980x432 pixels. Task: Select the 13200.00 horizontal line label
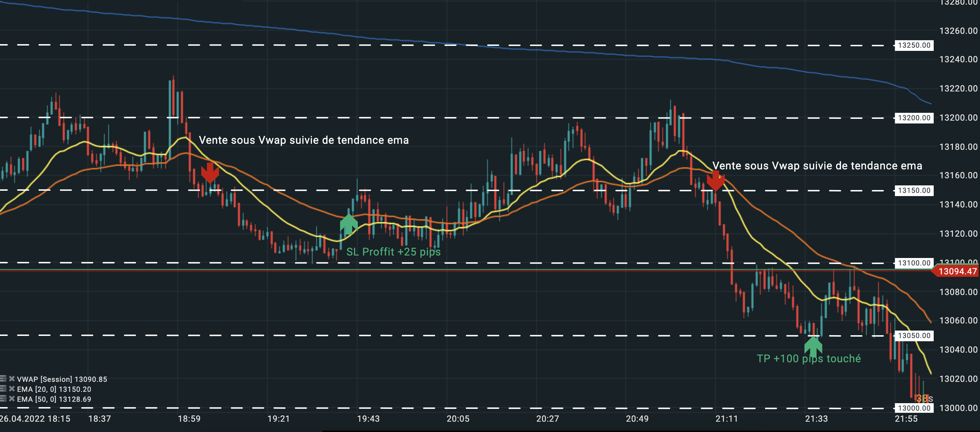click(914, 118)
